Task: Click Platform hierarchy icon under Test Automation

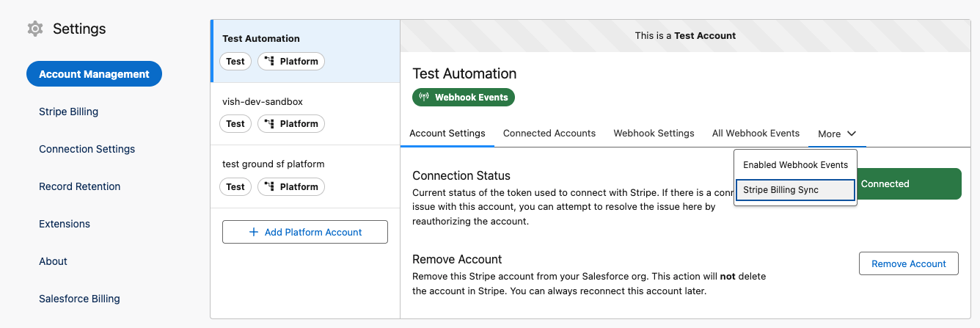Action: point(269,62)
